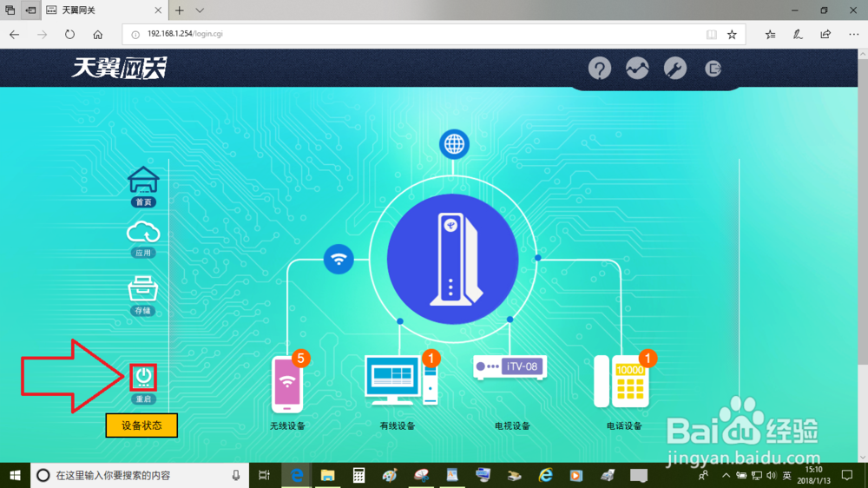Open Calculator from taskbar
This screenshot has width=868, height=488.
(358, 475)
